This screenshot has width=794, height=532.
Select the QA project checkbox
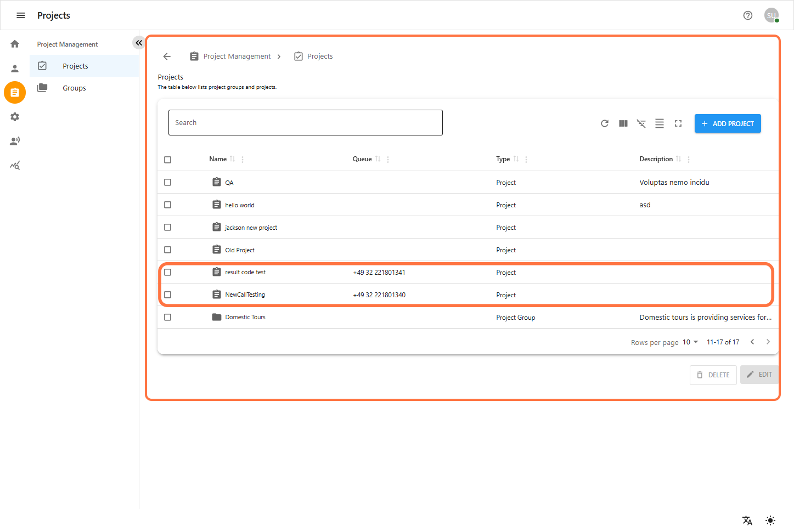(168, 183)
